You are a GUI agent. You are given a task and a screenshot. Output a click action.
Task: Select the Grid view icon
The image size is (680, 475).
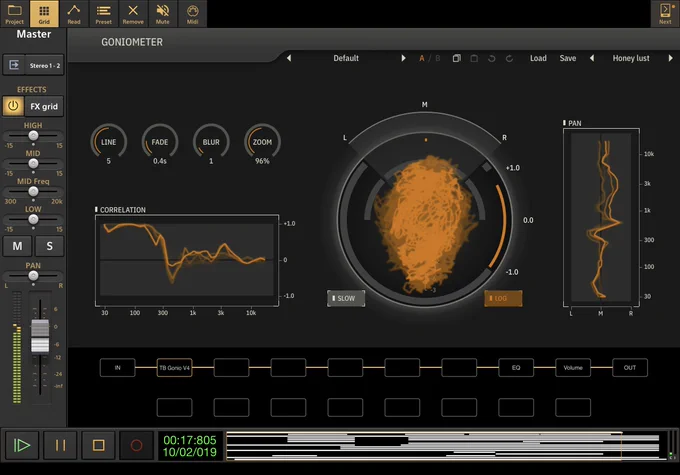tap(44, 13)
